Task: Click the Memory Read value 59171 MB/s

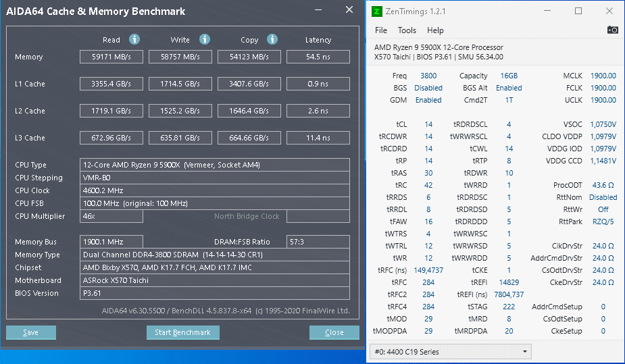Action: click(x=111, y=57)
